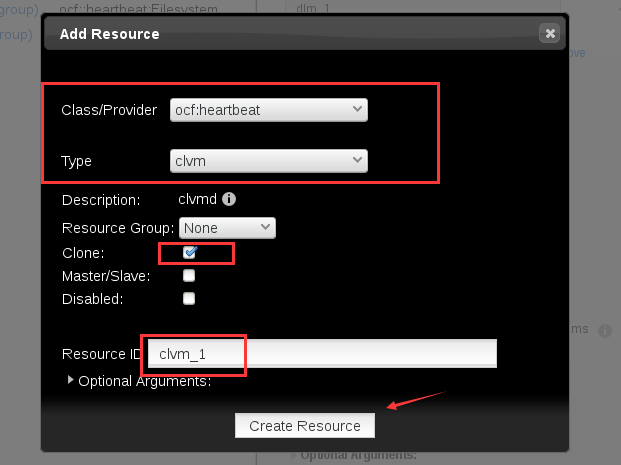Viewport: 621px width, 465px height.
Task: Close the Add Resource dialog
Action: (549, 34)
